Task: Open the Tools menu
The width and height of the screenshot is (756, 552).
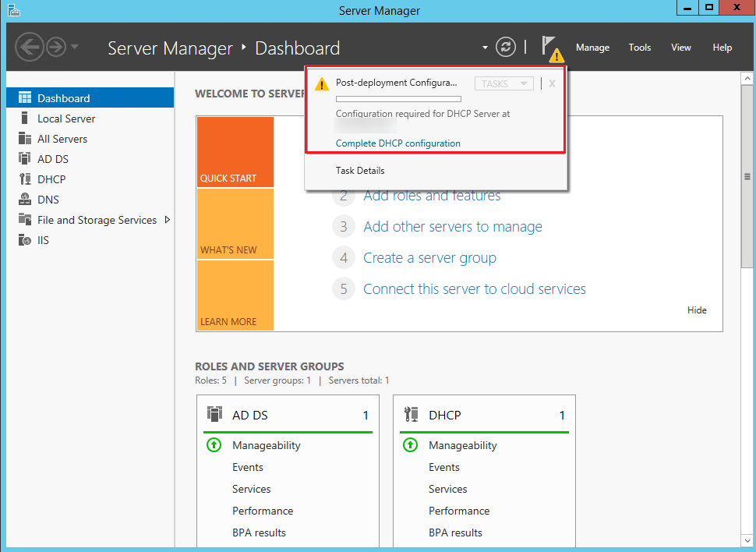Action: [x=640, y=48]
